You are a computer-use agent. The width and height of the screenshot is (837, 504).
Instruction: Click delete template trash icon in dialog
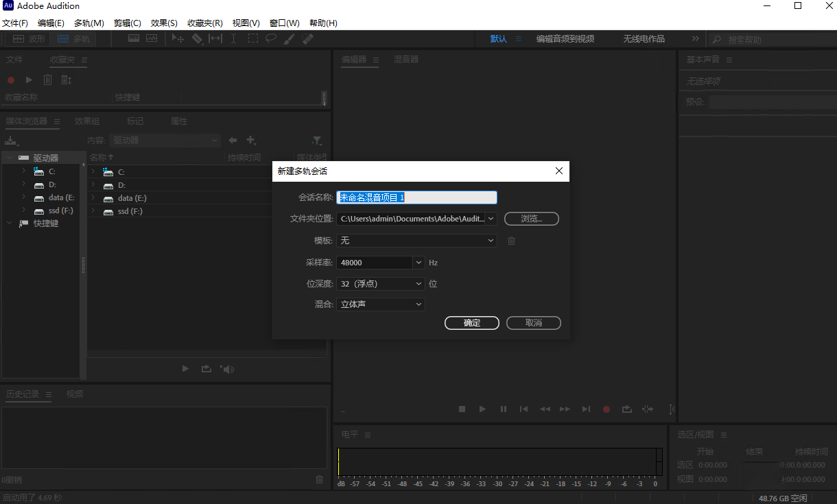(511, 241)
